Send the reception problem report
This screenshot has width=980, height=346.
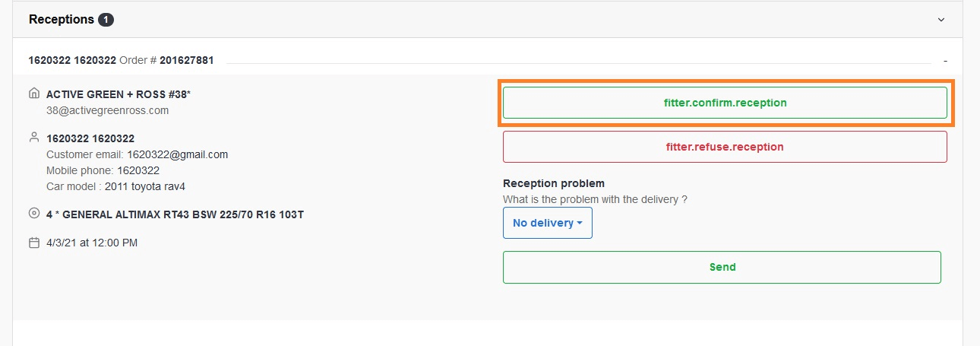click(722, 267)
